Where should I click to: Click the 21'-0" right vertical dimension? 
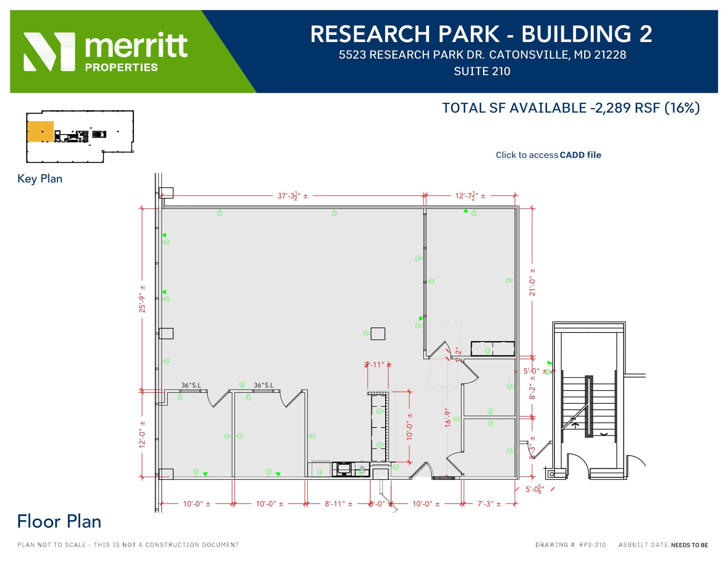[532, 282]
